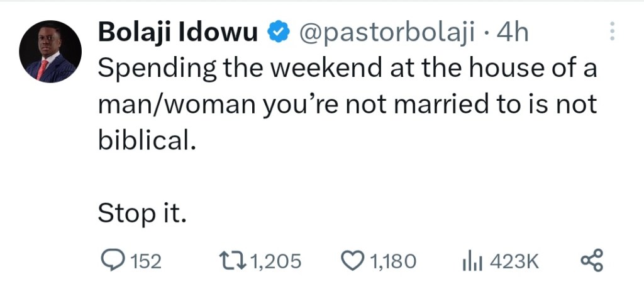Click the 423K views count
This screenshot has height=291, width=644.
coord(514,260)
